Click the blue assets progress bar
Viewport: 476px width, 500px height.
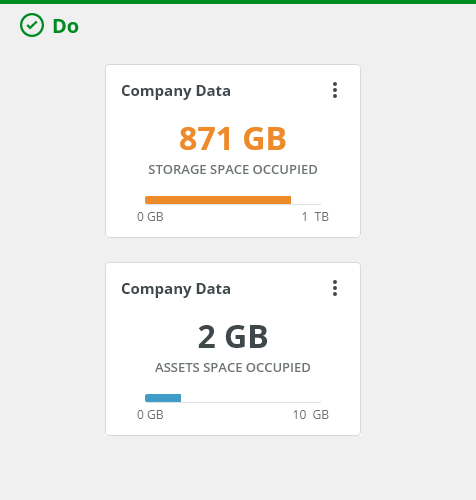pyautogui.click(x=163, y=398)
